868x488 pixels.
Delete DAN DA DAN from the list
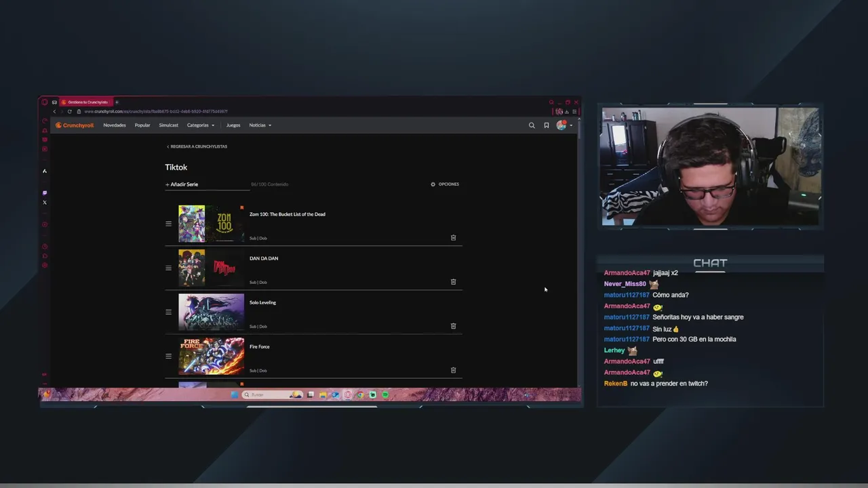click(x=454, y=282)
